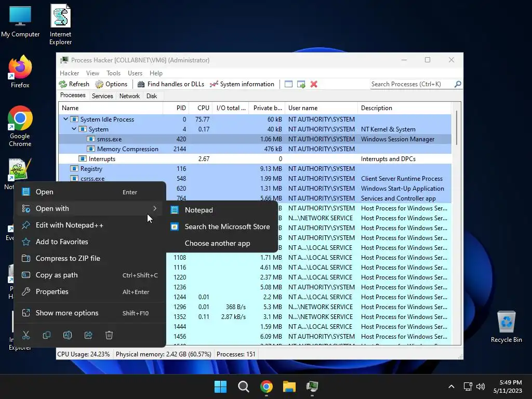
Task: Open the Firefox desktop shortcut
Action: tap(20, 72)
